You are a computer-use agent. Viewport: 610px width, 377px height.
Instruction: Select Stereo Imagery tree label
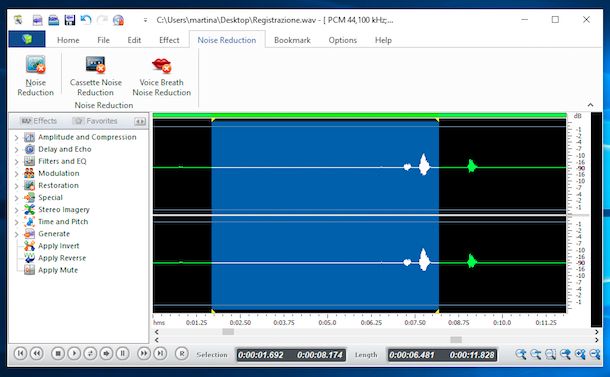coord(64,210)
